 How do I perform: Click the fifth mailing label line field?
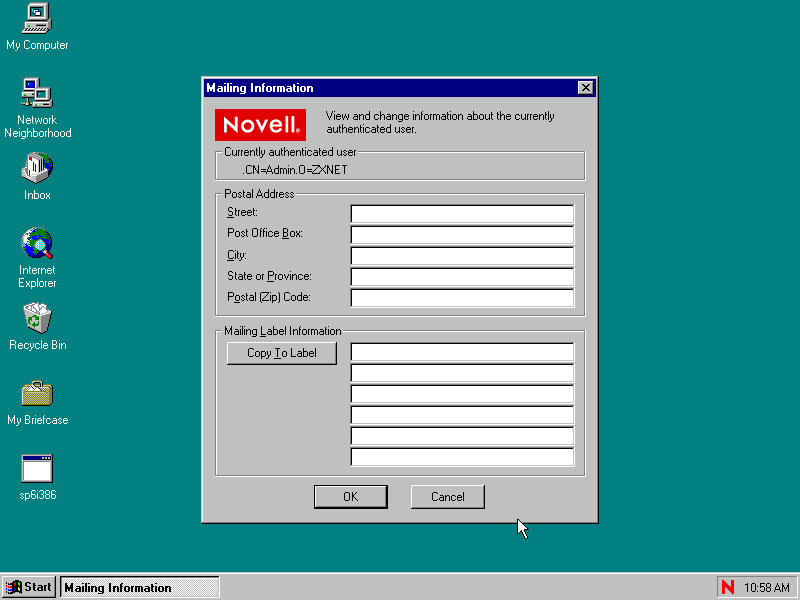click(x=462, y=436)
